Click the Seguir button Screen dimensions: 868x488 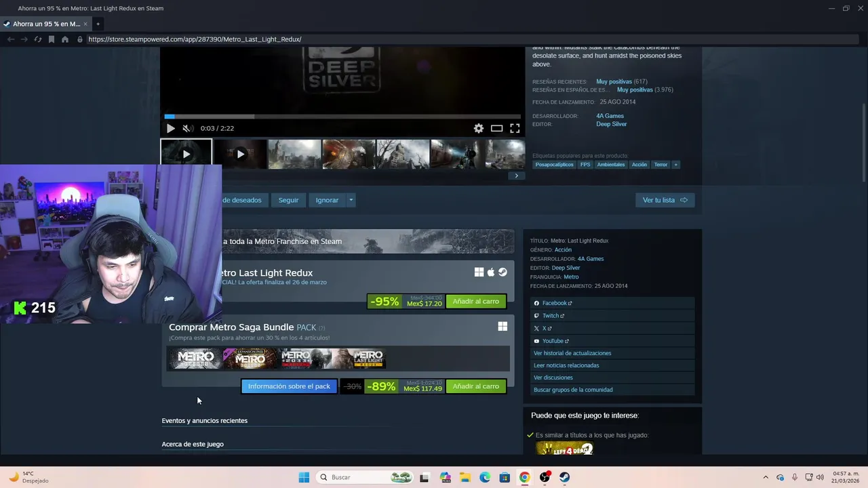288,200
